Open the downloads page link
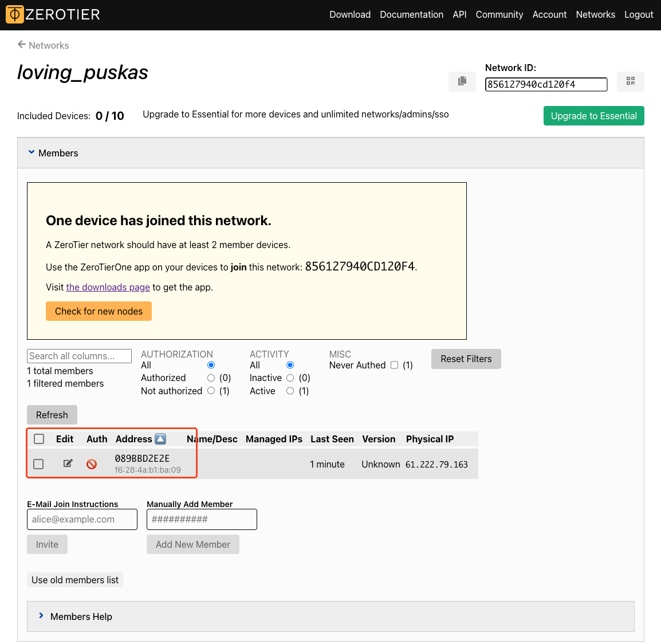661x644 pixels. [108, 287]
